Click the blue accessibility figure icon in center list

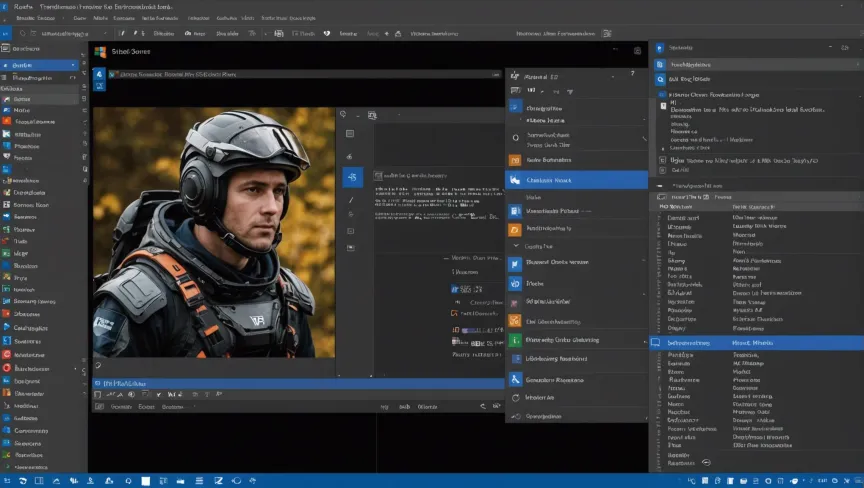pos(515,379)
